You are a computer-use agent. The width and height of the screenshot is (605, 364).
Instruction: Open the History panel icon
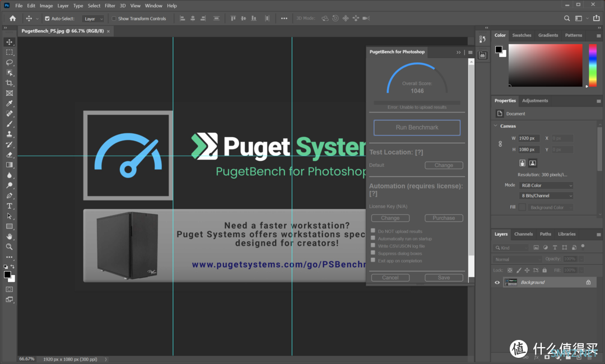[x=482, y=39]
